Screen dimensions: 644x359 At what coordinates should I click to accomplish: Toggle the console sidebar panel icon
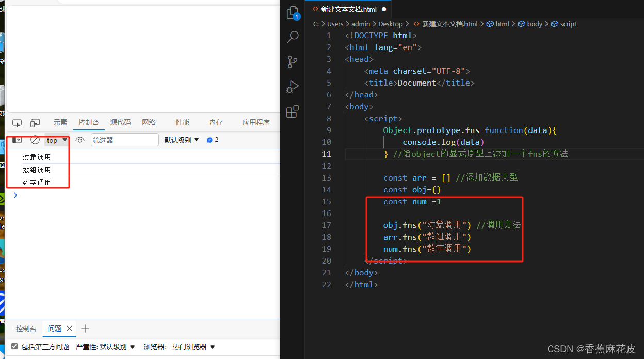17,140
